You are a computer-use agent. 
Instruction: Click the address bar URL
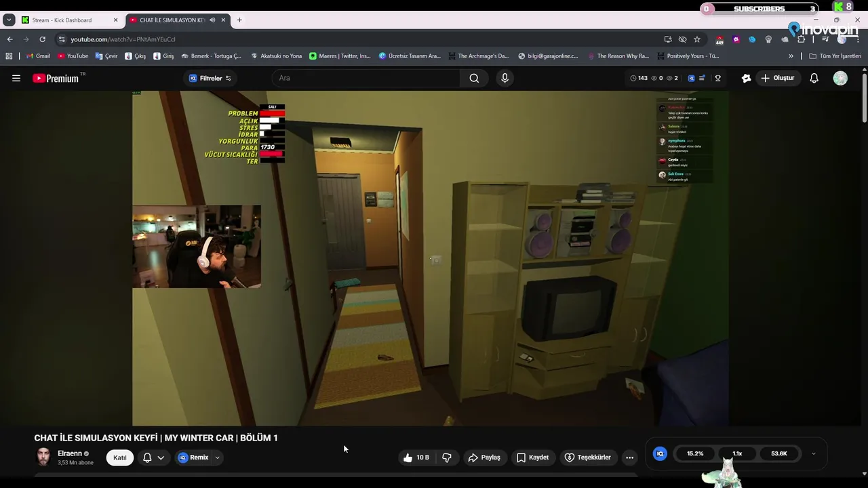123,39
